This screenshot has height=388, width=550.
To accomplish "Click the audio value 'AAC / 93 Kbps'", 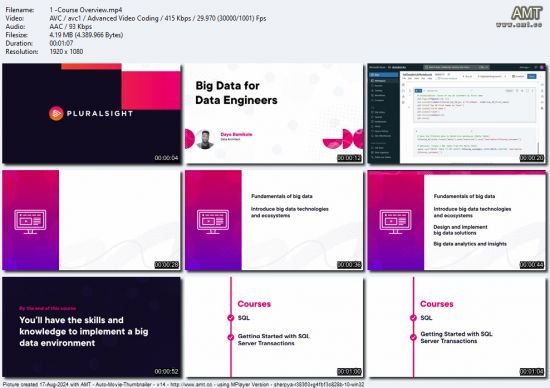I will (71, 27).
